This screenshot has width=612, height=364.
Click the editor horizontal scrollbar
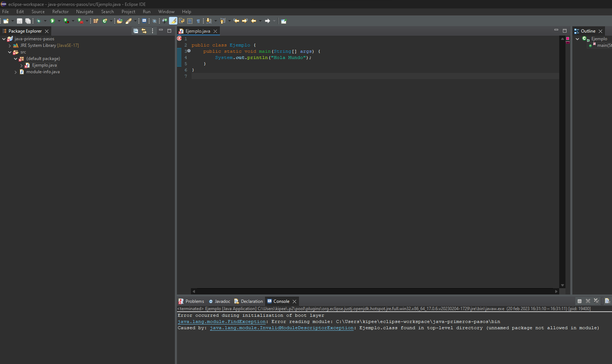click(375, 291)
